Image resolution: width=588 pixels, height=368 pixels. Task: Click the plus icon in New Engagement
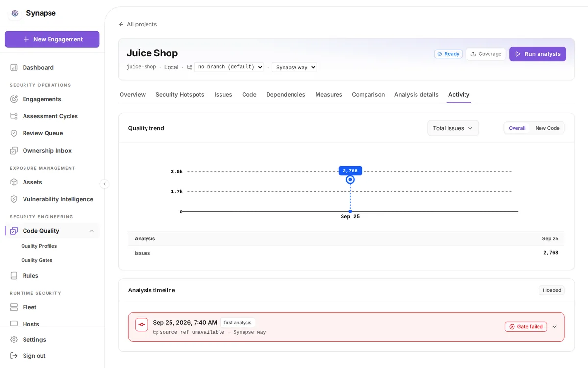26,39
